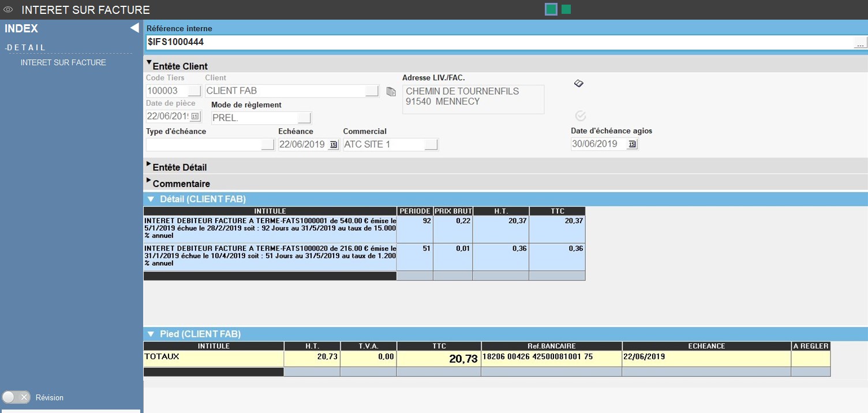Image resolution: width=868 pixels, height=413 pixels.
Task: Select INTERET SUR FACTURE in the index
Action: pos(63,62)
